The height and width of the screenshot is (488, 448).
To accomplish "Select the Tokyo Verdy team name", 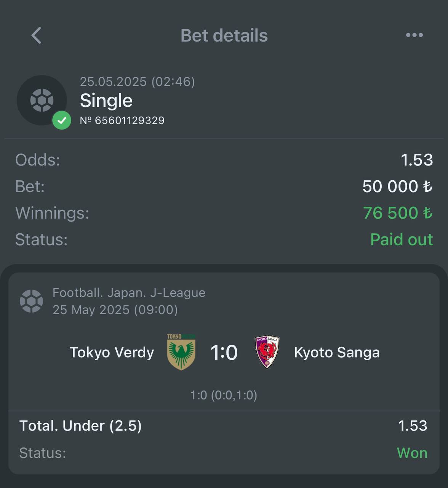I will 112,352.
